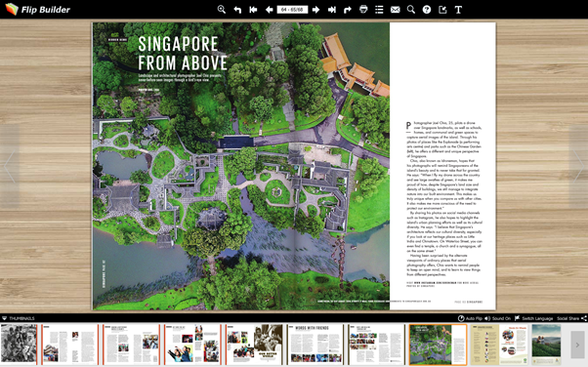588x367 pixels.
Task: Open the Social Share menu
Action: coord(571,318)
